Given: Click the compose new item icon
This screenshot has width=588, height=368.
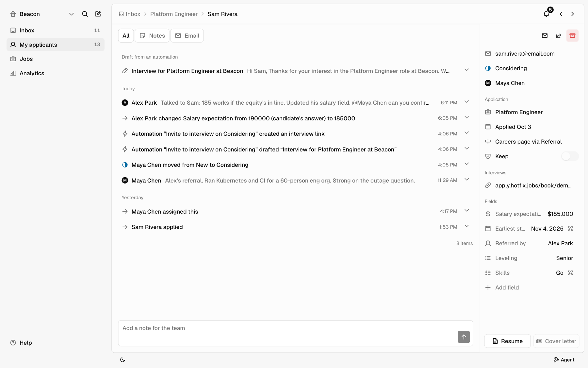Looking at the screenshot, I should pyautogui.click(x=98, y=14).
